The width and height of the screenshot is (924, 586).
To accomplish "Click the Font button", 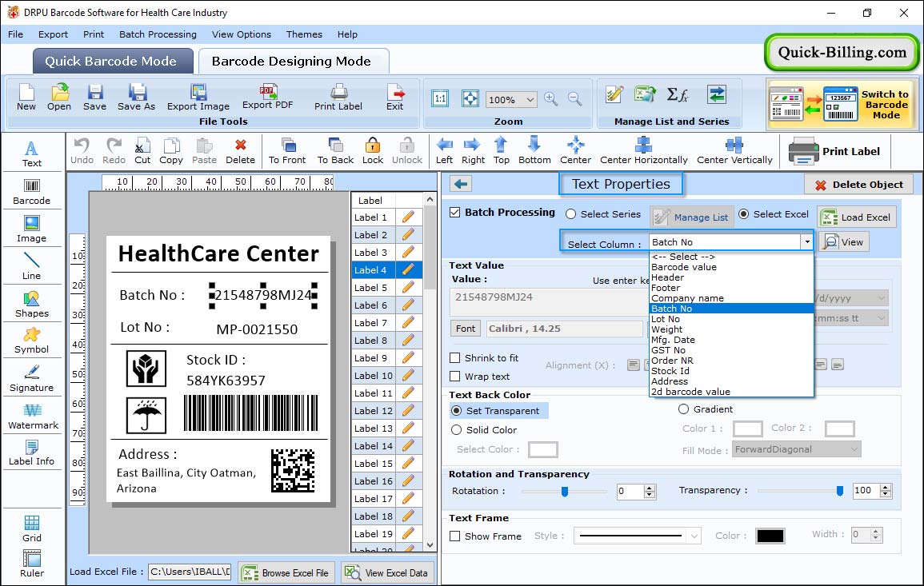I will click(x=466, y=329).
